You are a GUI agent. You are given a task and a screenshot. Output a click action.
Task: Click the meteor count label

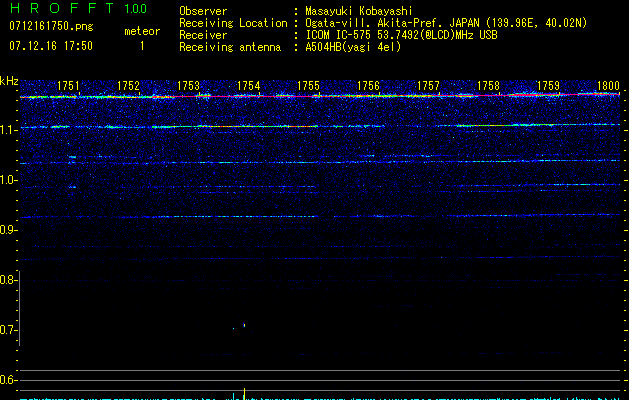[141, 31]
